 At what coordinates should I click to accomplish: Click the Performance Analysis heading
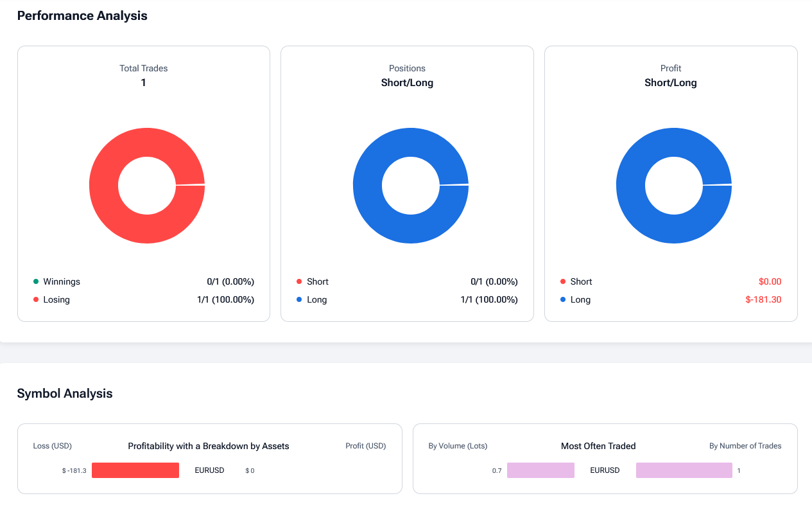(x=82, y=15)
